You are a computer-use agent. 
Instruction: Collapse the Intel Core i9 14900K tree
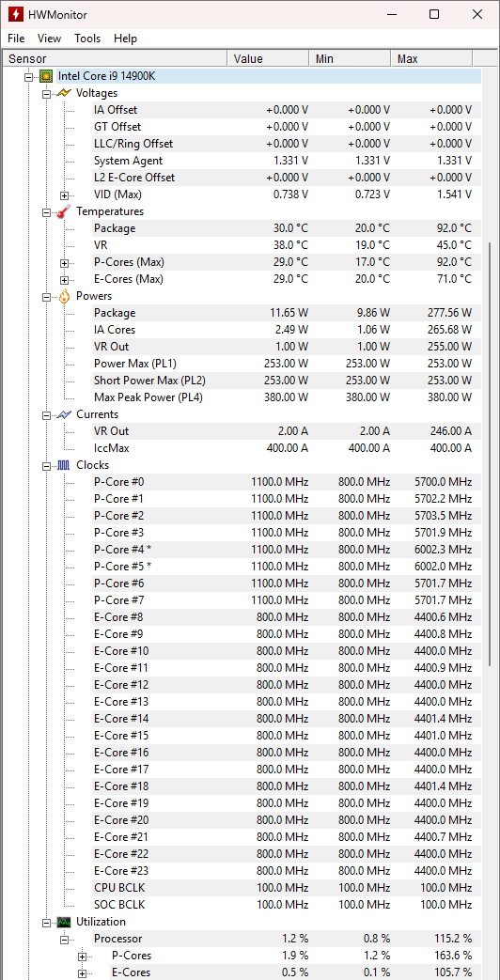[28, 77]
